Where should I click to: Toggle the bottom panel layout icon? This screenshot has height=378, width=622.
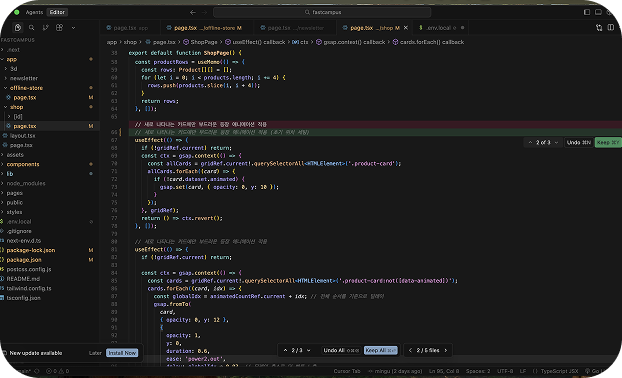[x=598, y=12]
